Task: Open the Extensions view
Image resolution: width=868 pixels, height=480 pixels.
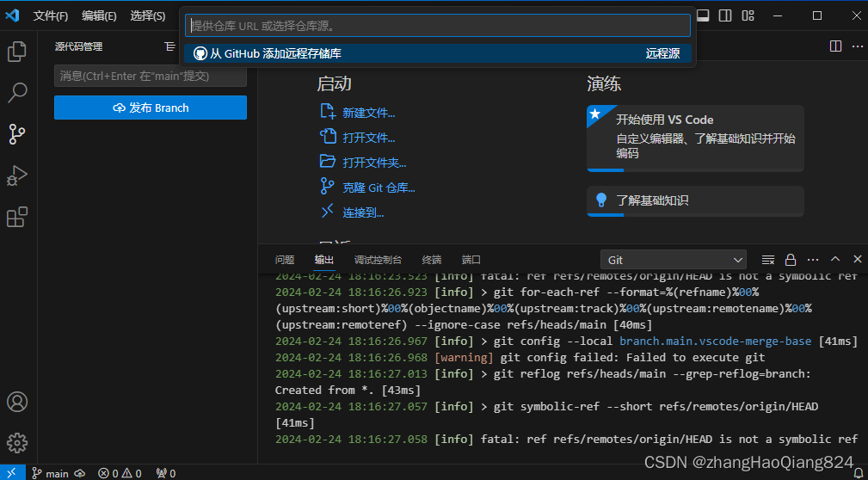Action: pyautogui.click(x=17, y=217)
